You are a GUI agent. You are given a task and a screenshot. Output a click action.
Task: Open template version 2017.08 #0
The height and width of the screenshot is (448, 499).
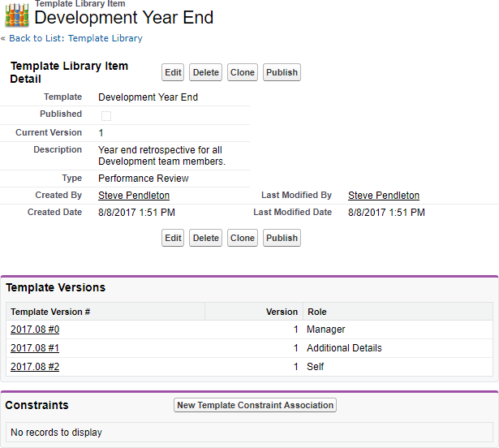coord(35,330)
